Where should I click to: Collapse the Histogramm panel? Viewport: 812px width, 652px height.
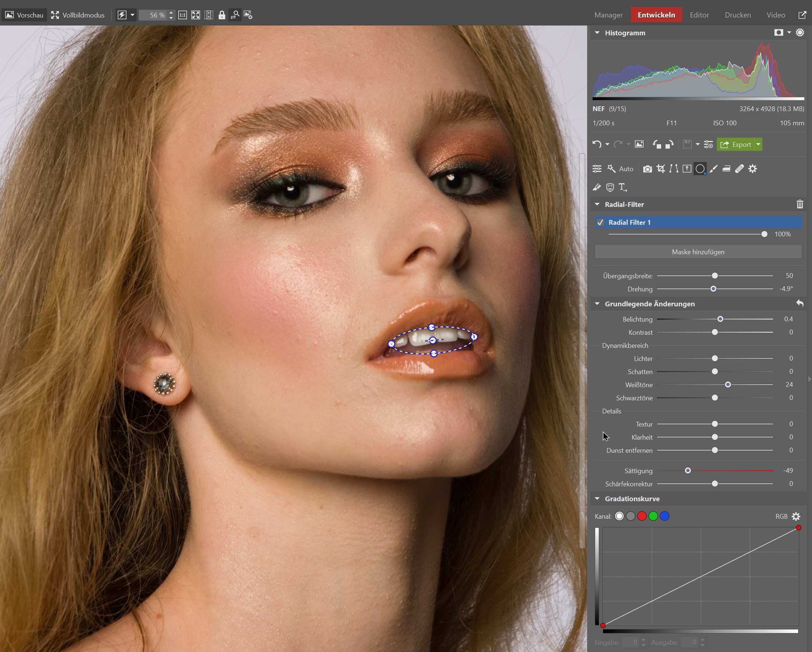pyautogui.click(x=597, y=33)
